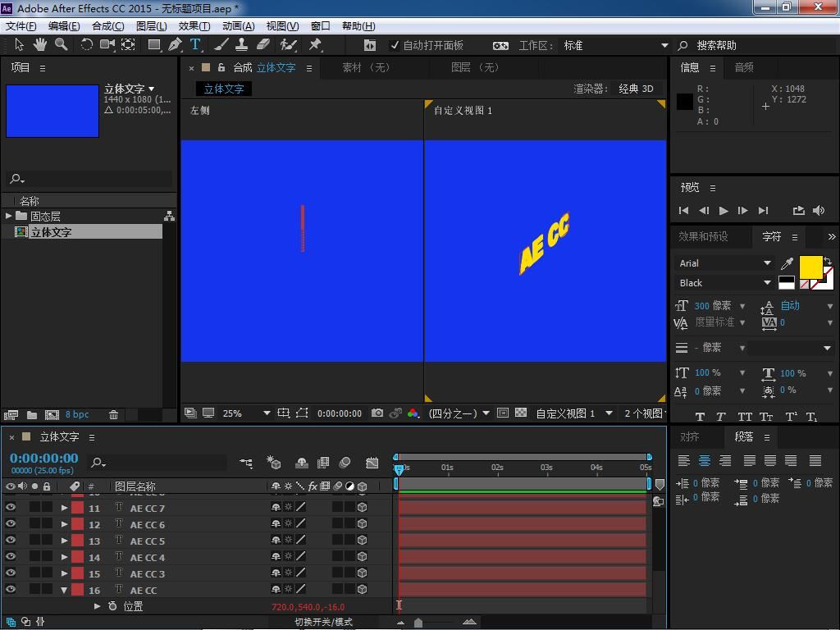840x630 pixels.
Task: Create a new folder in the Project panel
Action: [x=32, y=414]
